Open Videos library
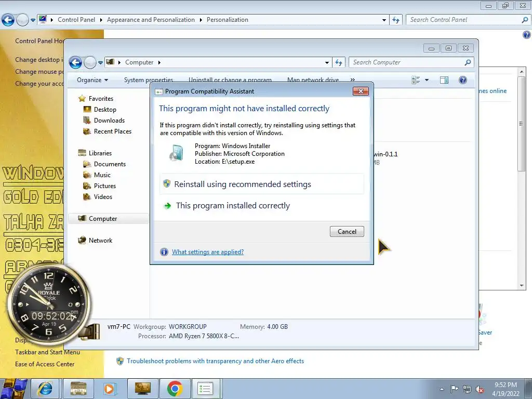This screenshot has height=399, width=532. [103, 196]
